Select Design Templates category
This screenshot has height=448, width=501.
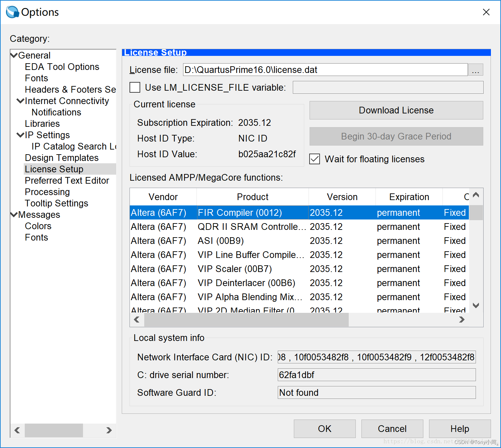click(62, 158)
